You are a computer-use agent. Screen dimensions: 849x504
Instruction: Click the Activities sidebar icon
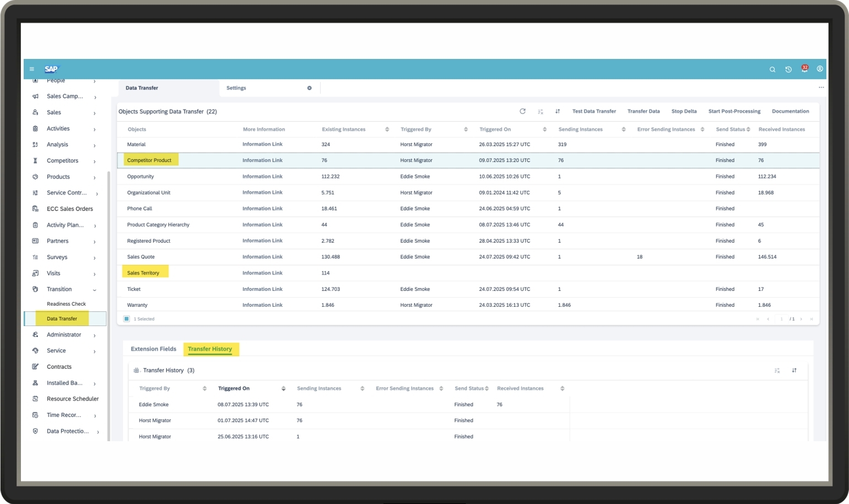coord(35,128)
